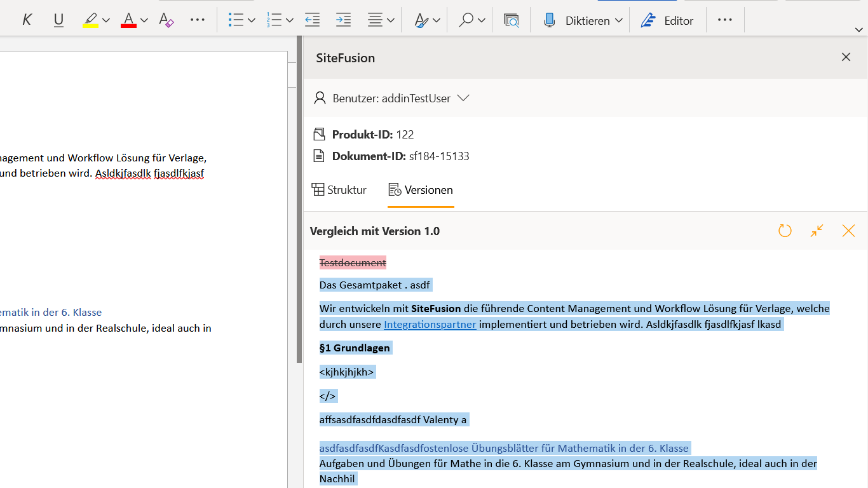Click blue Übungsblätter heading in comparison pane

(504, 448)
